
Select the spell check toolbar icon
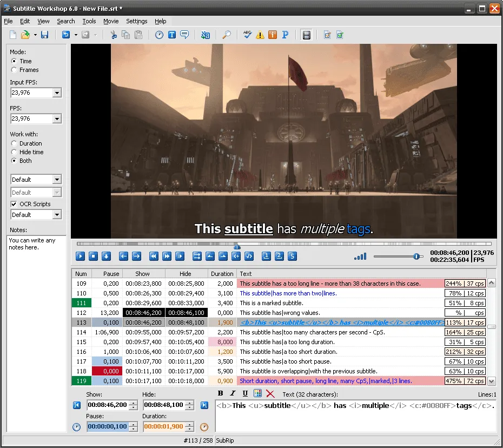[247, 35]
